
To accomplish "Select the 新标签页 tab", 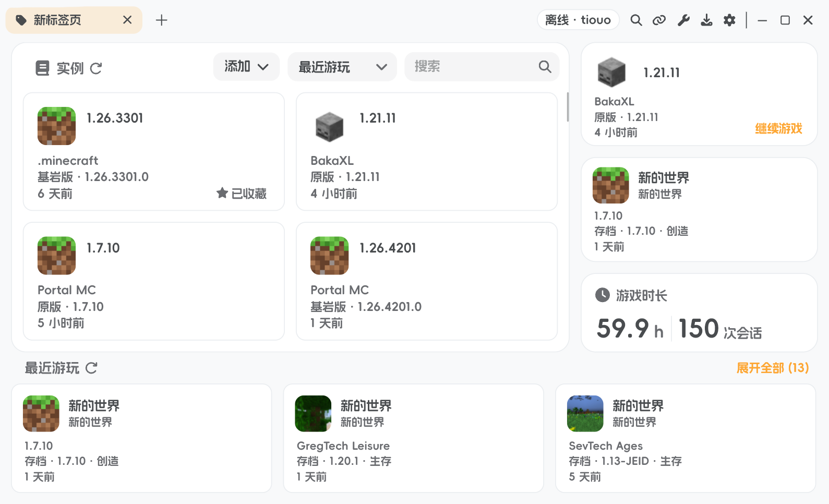I will (x=74, y=20).
